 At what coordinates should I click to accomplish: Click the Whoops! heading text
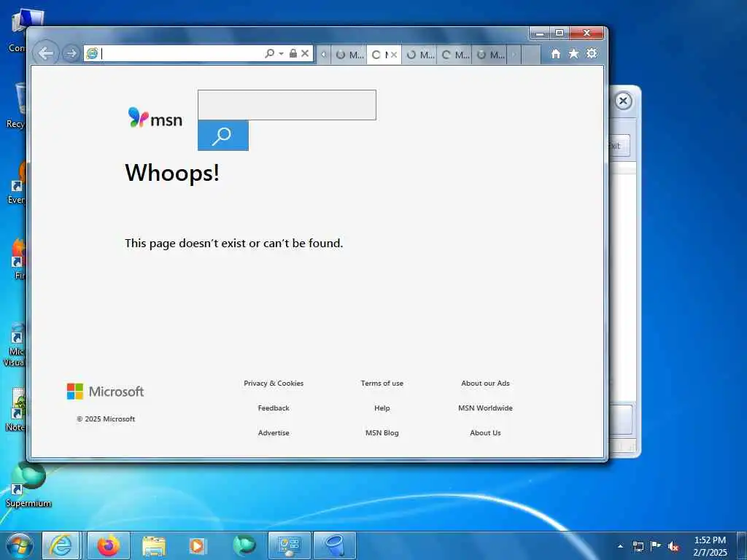point(172,173)
